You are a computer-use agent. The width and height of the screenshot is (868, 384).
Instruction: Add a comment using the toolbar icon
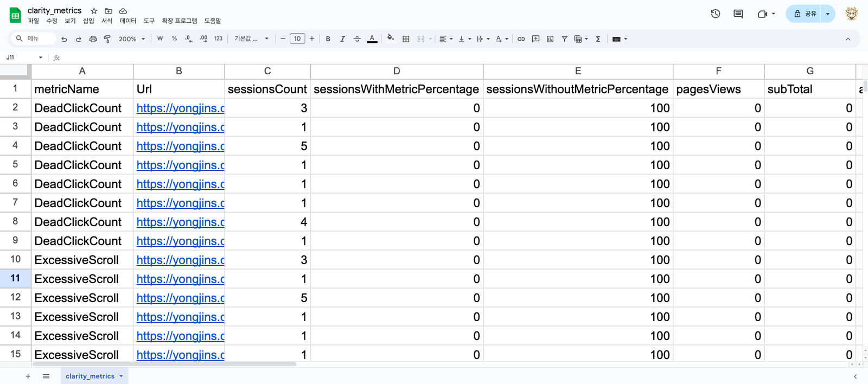pyautogui.click(x=535, y=39)
